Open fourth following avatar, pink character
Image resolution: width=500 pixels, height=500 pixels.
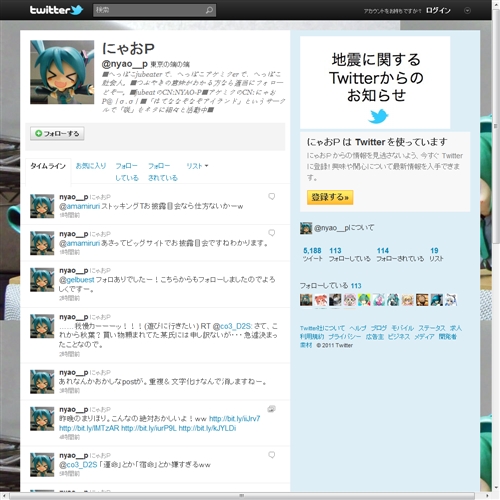point(350,300)
